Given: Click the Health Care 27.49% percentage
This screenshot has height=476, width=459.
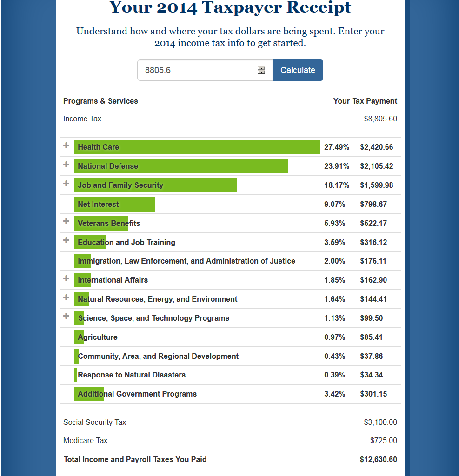Looking at the screenshot, I should click(336, 147).
